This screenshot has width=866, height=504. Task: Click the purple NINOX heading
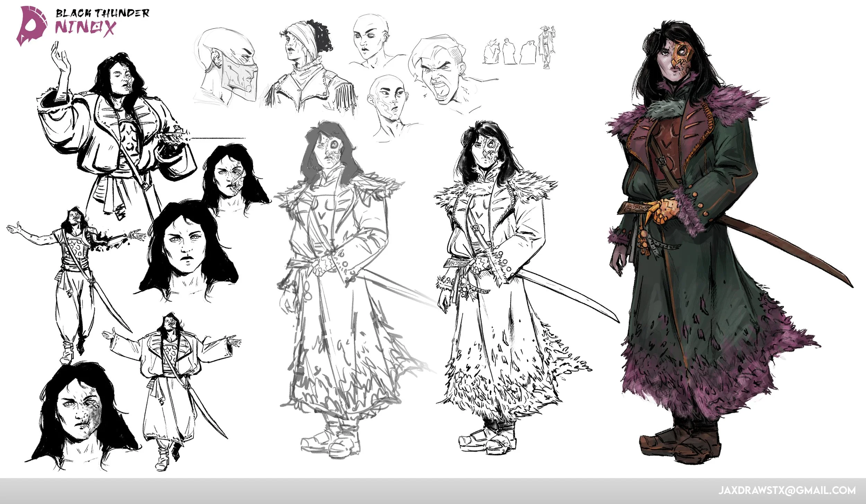tap(85, 28)
